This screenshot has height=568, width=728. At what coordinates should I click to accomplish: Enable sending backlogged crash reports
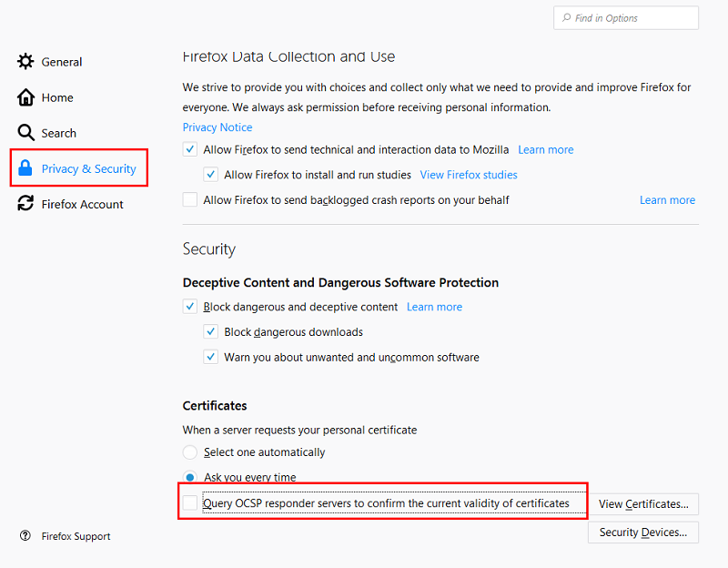(x=190, y=199)
